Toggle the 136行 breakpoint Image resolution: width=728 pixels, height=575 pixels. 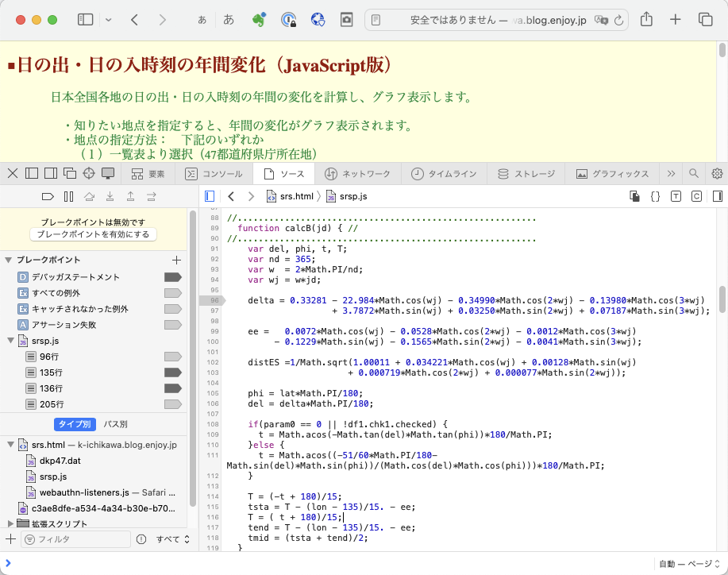pyautogui.click(x=173, y=388)
